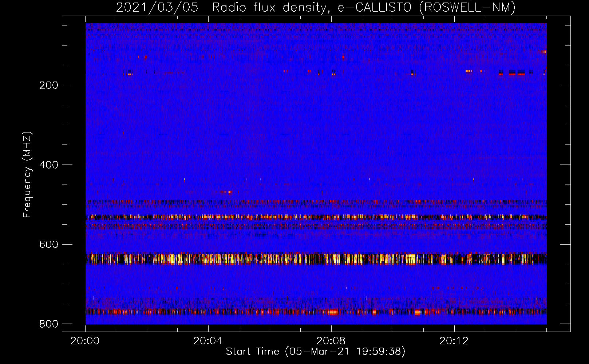Screen dimensions: 589x364
Task: Click the red-orange band near 770 MHz
Action: point(316,312)
